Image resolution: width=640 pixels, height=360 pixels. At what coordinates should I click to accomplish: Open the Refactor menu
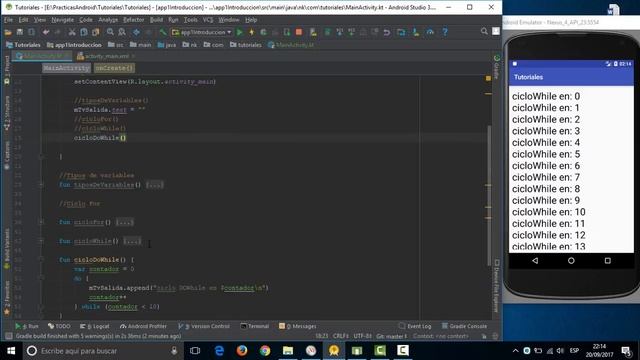(x=133, y=20)
